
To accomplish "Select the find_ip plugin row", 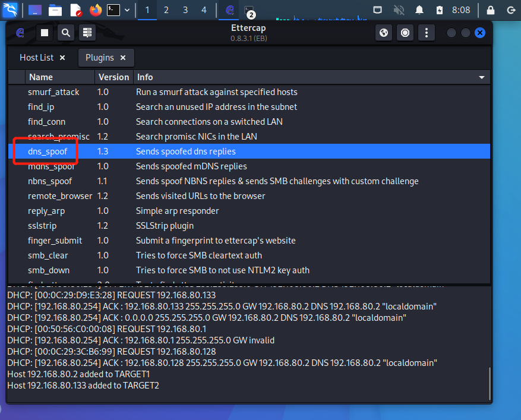I will 249,107.
